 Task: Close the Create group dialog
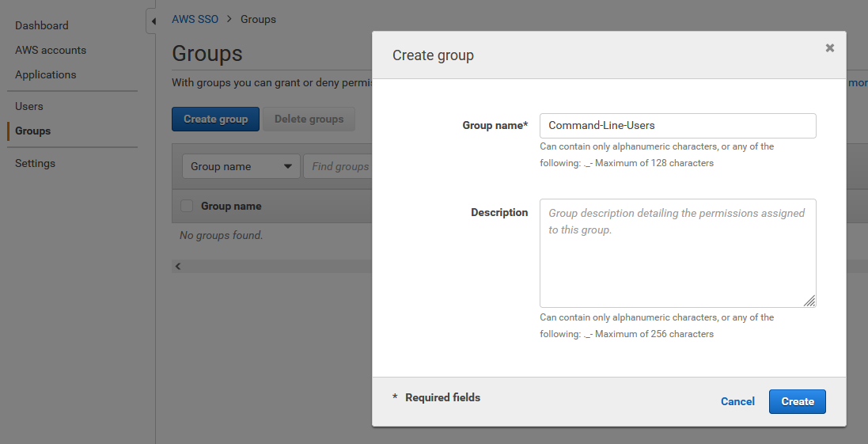coord(829,48)
